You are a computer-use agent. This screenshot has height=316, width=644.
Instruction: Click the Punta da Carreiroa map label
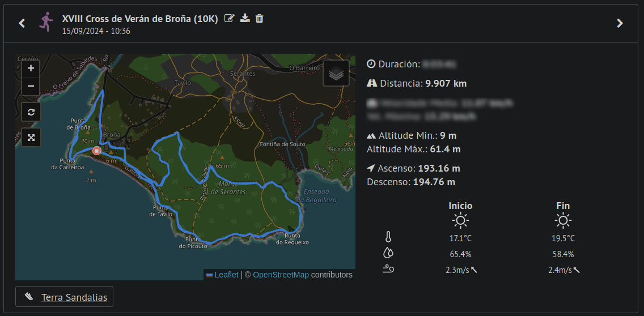[68, 164]
